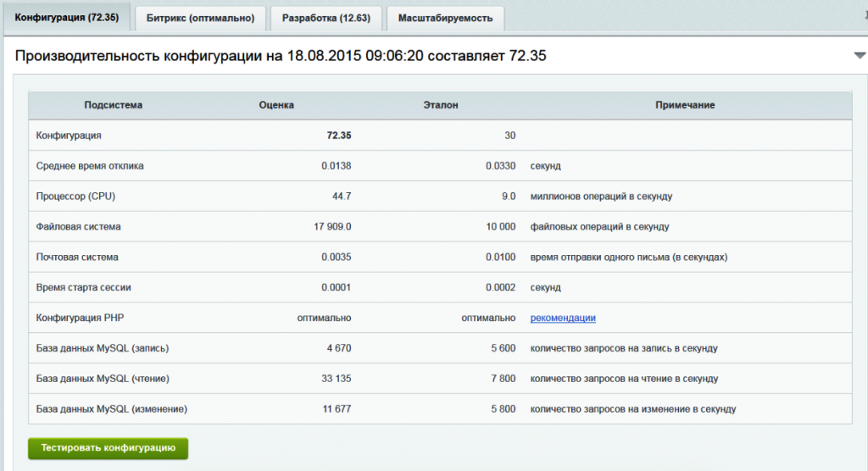868x471 pixels.
Task: Open the Битрикс (оптимально) tab
Action: click(x=200, y=18)
